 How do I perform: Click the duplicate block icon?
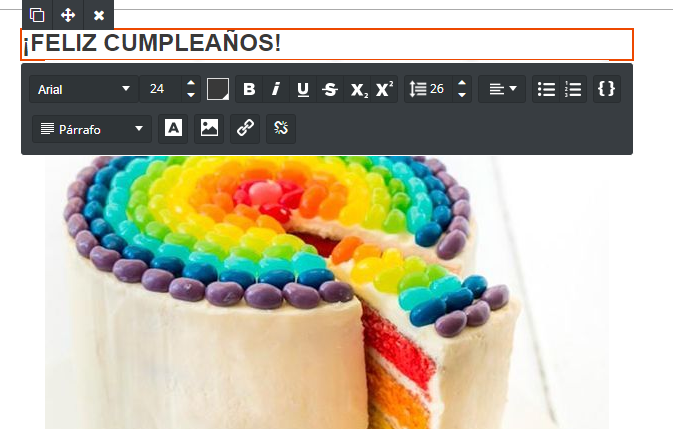[37, 15]
